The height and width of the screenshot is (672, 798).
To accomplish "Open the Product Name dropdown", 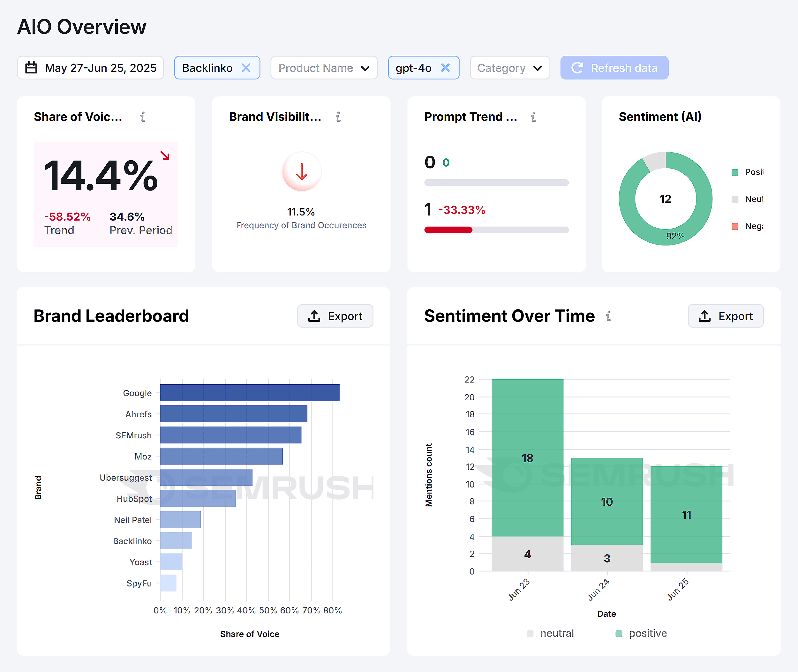I will point(324,68).
